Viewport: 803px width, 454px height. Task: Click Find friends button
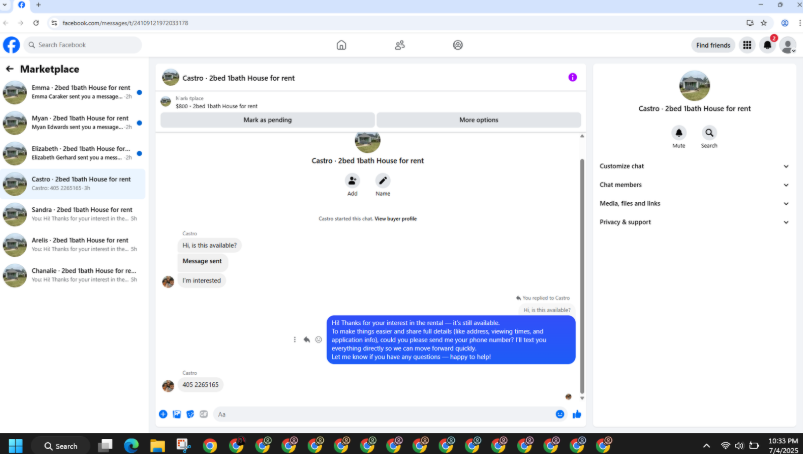pos(713,45)
